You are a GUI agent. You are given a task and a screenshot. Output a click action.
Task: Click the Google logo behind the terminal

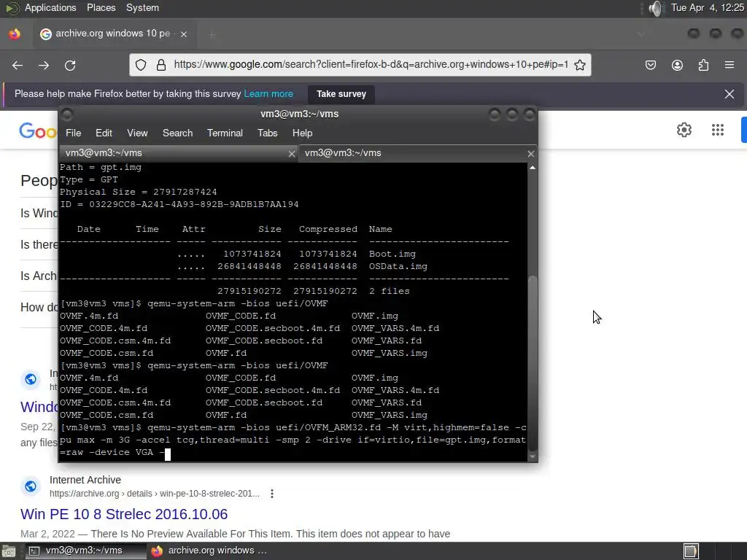[x=38, y=131]
